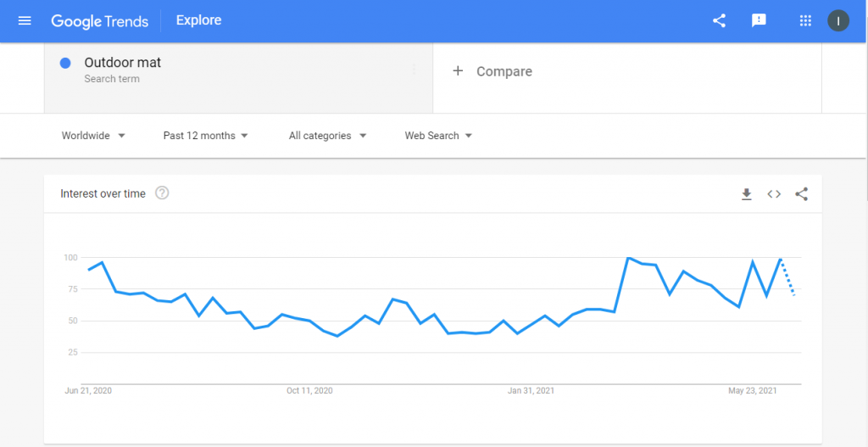The width and height of the screenshot is (868, 447).
Task: Click the share icon in header
Action: click(x=719, y=21)
